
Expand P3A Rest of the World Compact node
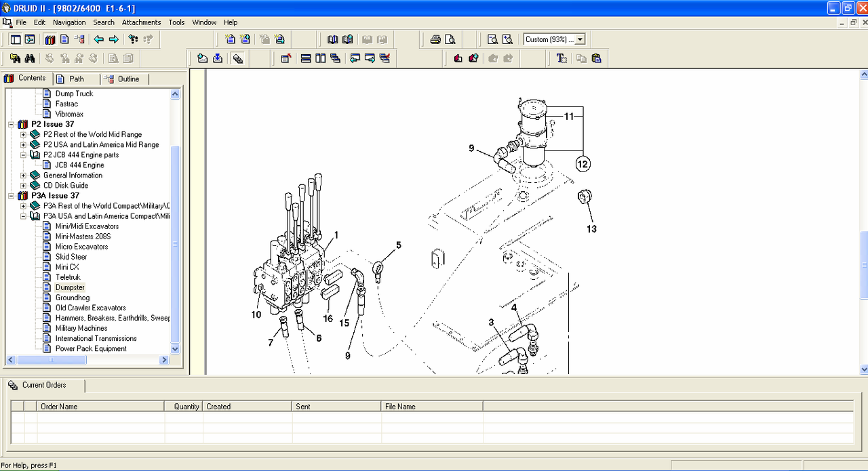[x=23, y=206]
